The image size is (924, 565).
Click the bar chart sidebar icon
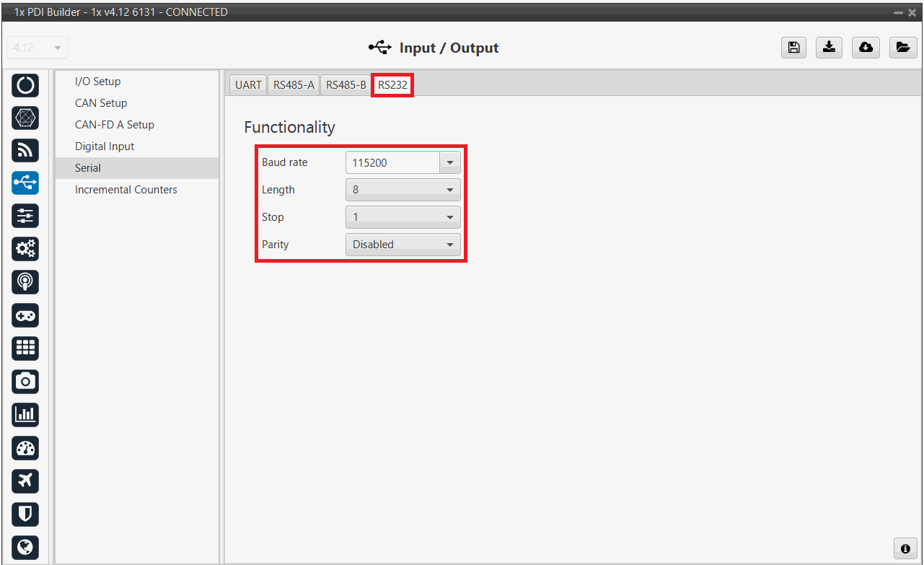pyautogui.click(x=25, y=414)
